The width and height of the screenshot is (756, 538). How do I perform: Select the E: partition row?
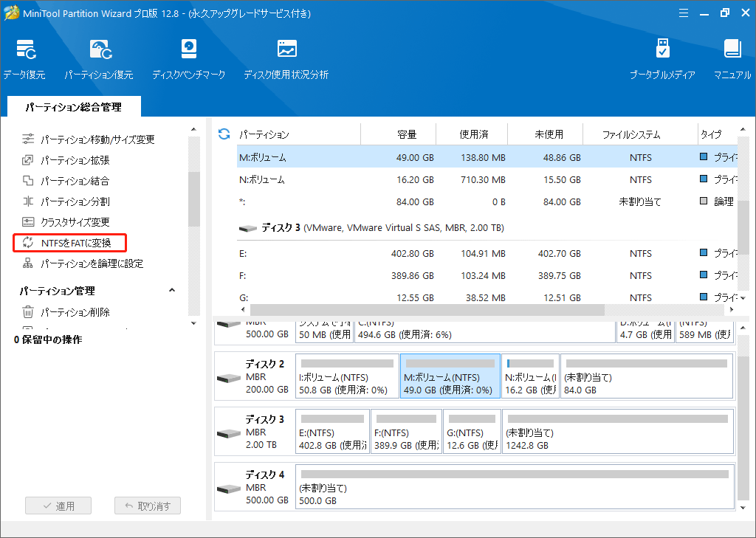487,253
